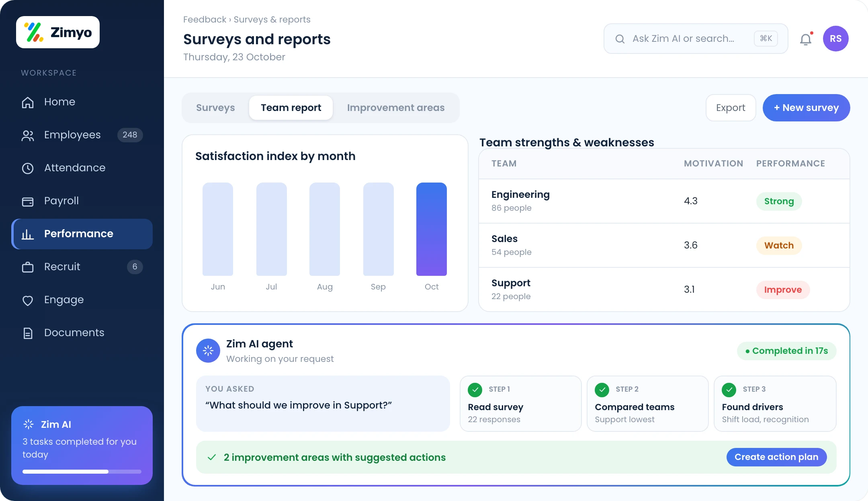Screen dimensions: 868x501
Task: Click the Zimyo logo
Action: 58,32
